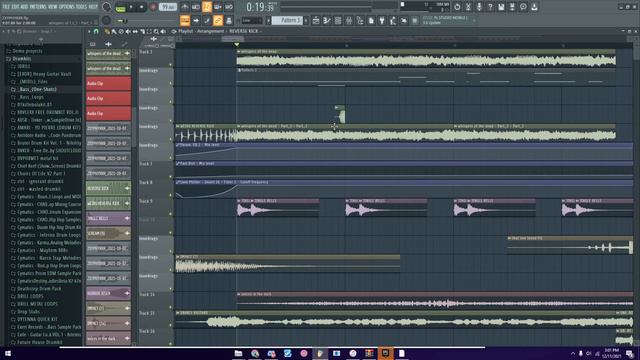Click the power-shaped icon beside the CPU meter
Image resolution: width=640 pixels, height=360 pixels.
coord(457,7)
